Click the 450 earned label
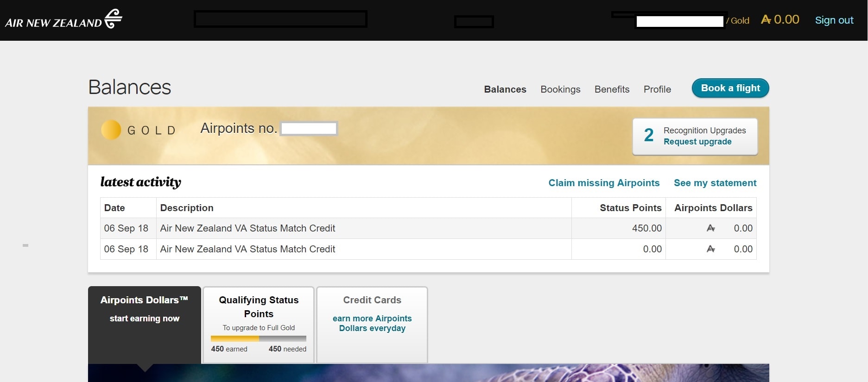The width and height of the screenshot is (868, 382). click(229, 349)
